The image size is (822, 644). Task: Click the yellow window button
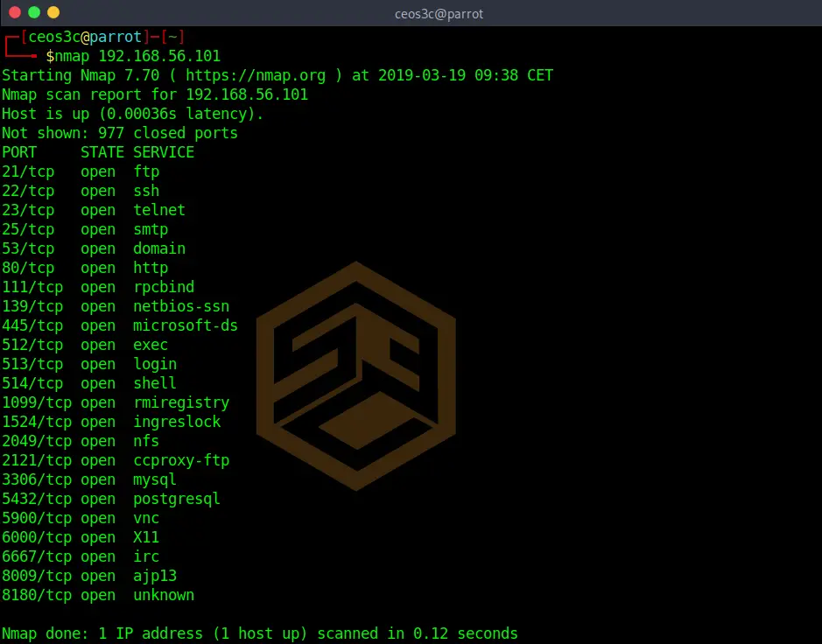point(53,12)
